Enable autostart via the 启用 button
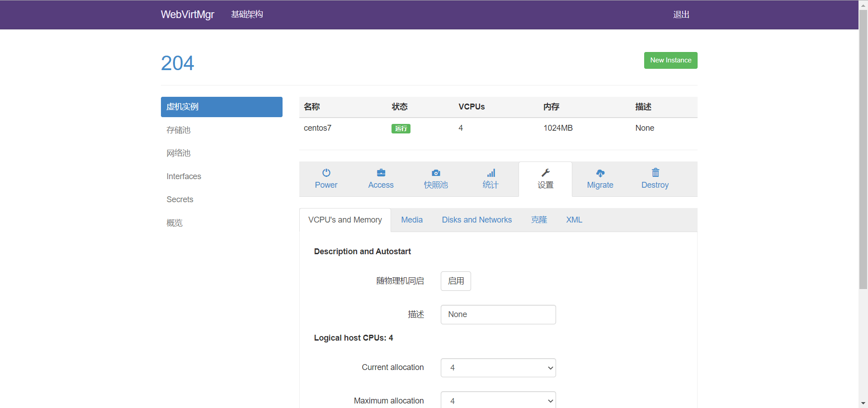The width and height of the screenshot is (868, 408). tap(455, 281)
